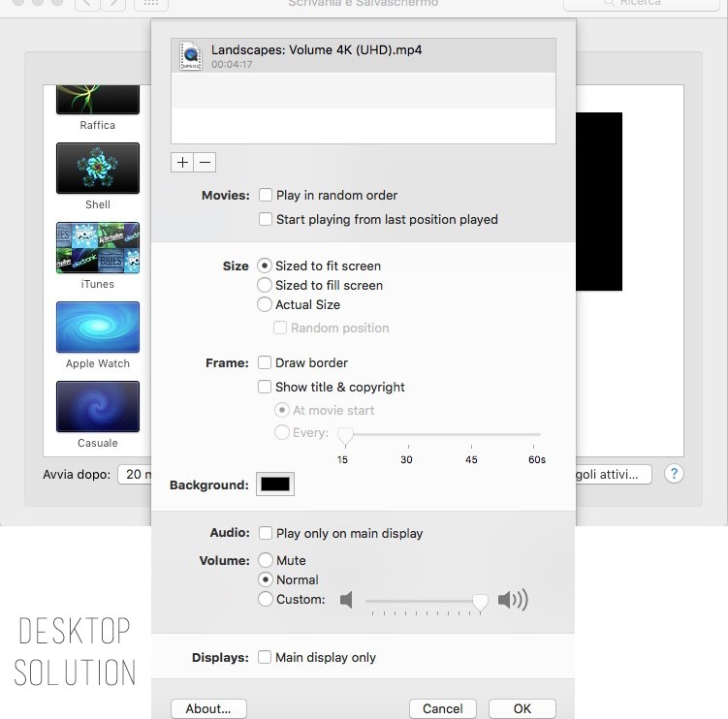Open help with the question mark button
Image resolution: width=728 pixels, height=719 pixels.
coord(674,474)
